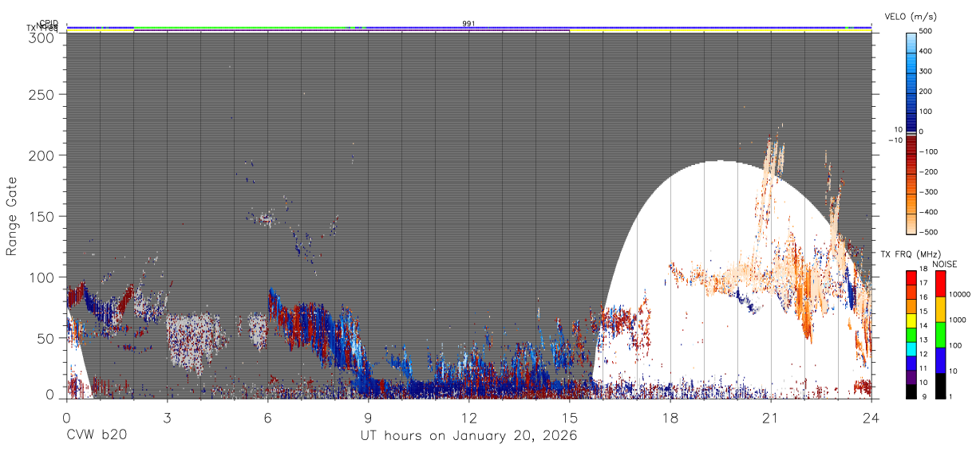Click the 14 MHz label on the TX FRQ legend

[923, 326]
